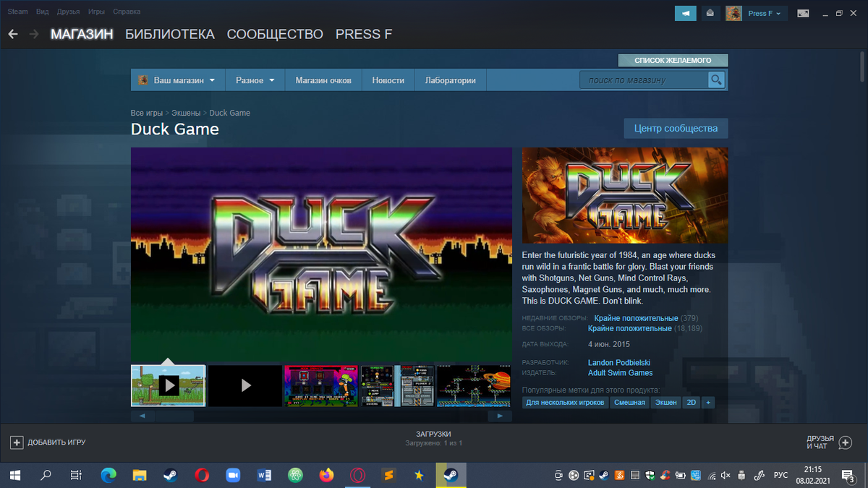Image resolution: width=868 pixels, height=488 pixels.
Task: Click the Add Game plus icon
Action: coord(17,442)
